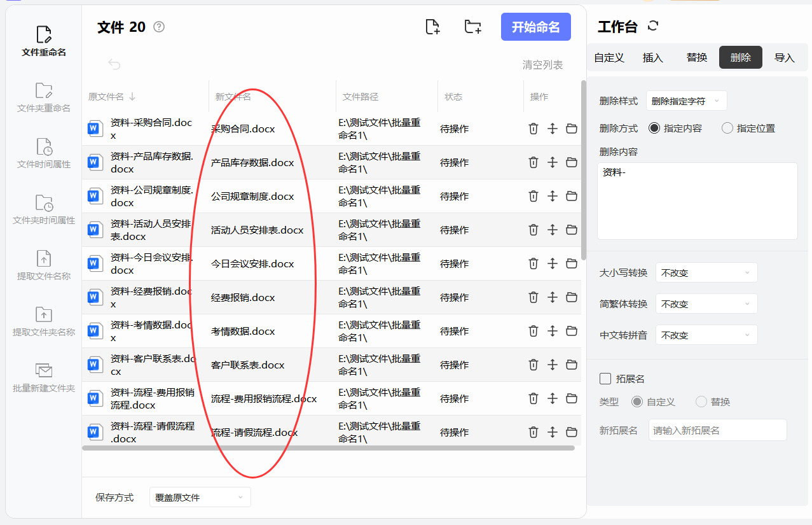Open 提取文件名称 in the sidebar

tap(44, 265)
